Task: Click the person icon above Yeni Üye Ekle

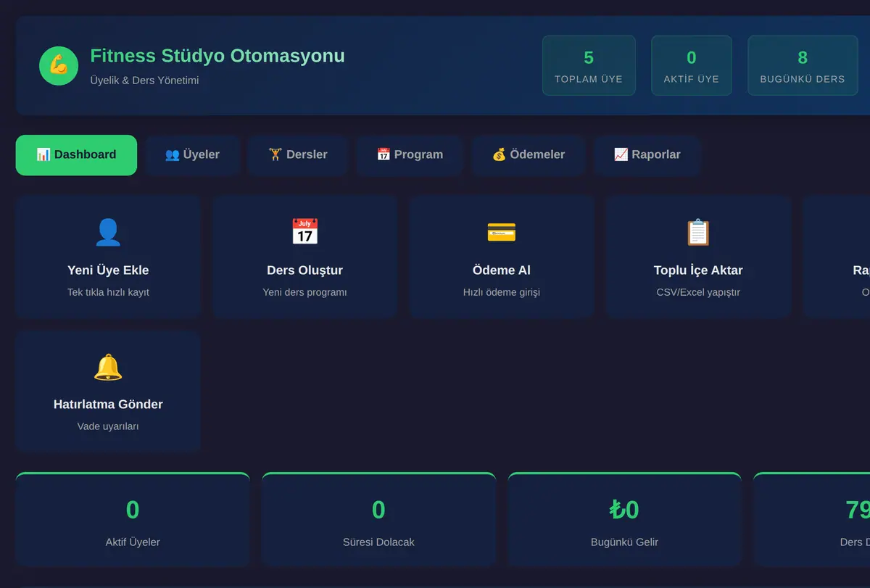Action: click(108, 232)
